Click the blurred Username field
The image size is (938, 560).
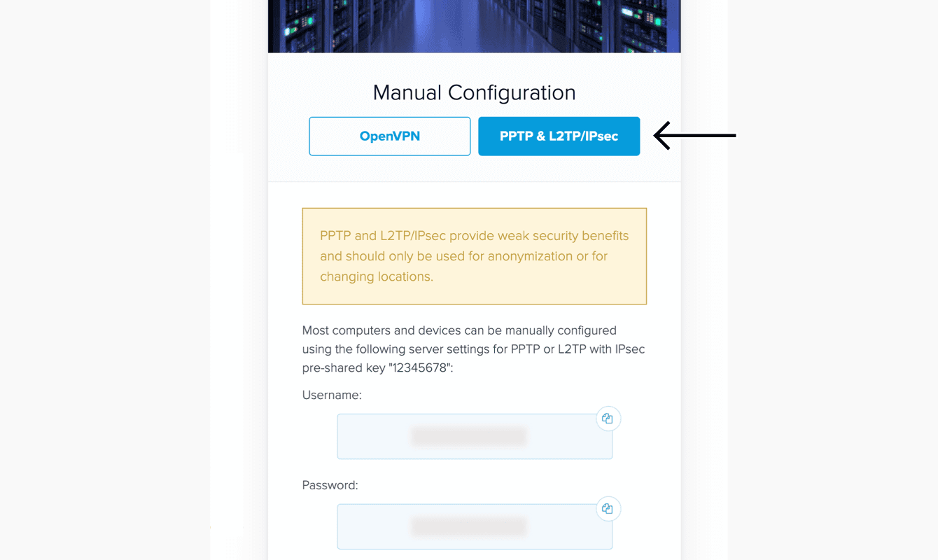point(475,436)
